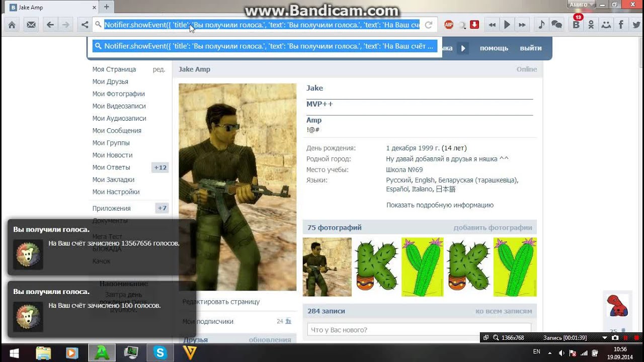Click the share icon beside address bar
The height and width of the screenshot is (362, 644).
tap(85, 25)
